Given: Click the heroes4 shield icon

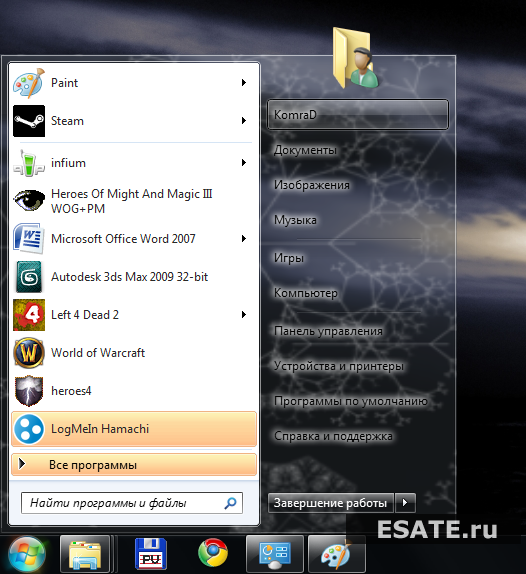Looking at the screenshot, I should pos(29,391).
